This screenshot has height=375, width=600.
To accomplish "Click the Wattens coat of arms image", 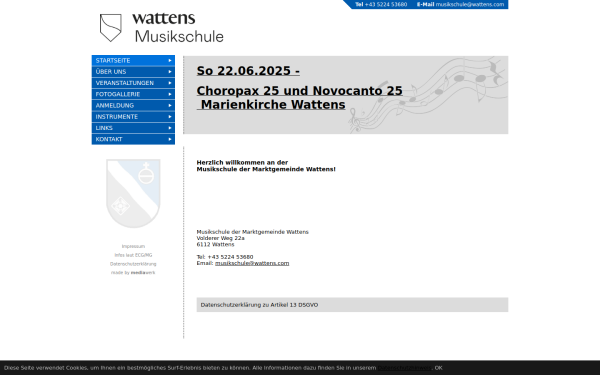I will 133,193.
